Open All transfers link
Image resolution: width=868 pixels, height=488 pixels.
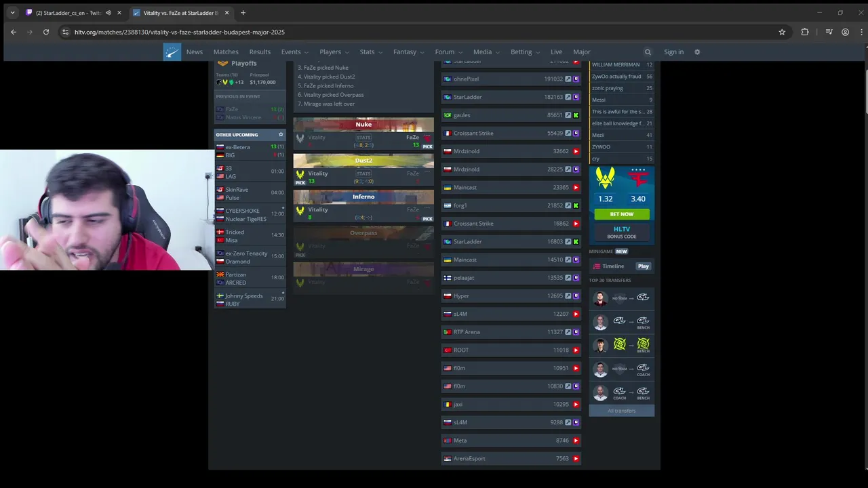622,411
